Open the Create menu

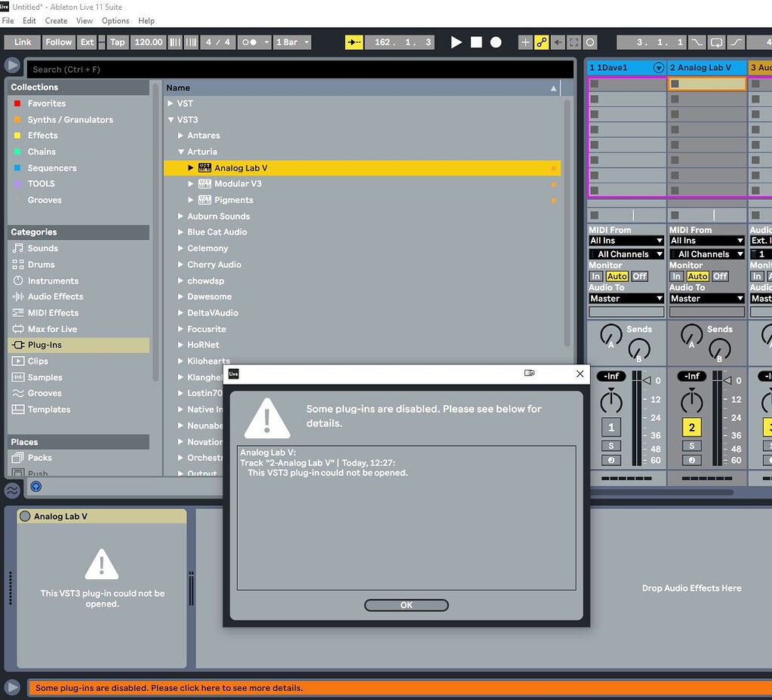[56, 20]
